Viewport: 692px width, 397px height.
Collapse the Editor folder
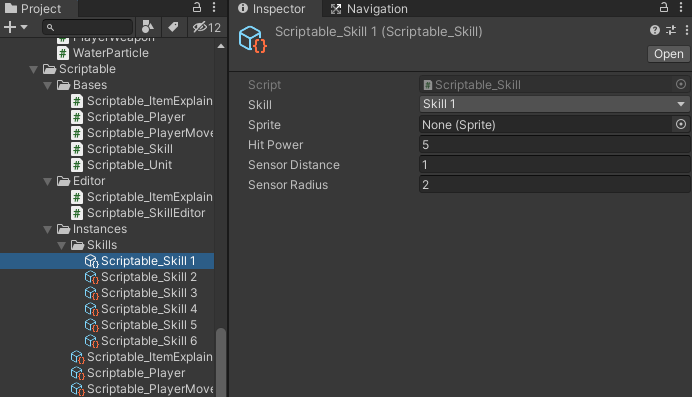coord(48,181)
